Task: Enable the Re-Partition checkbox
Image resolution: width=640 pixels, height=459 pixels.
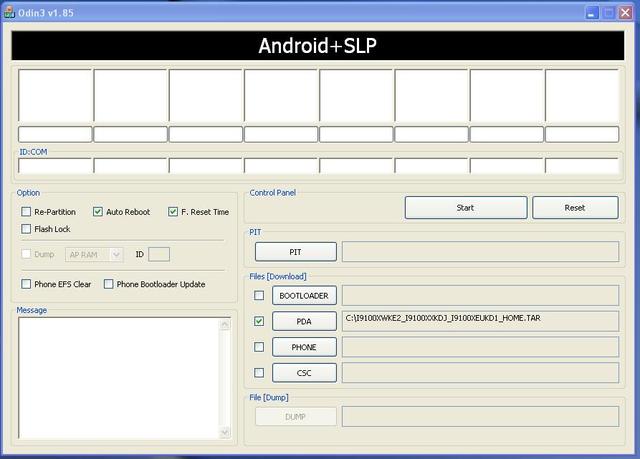Action: (26, 212)
